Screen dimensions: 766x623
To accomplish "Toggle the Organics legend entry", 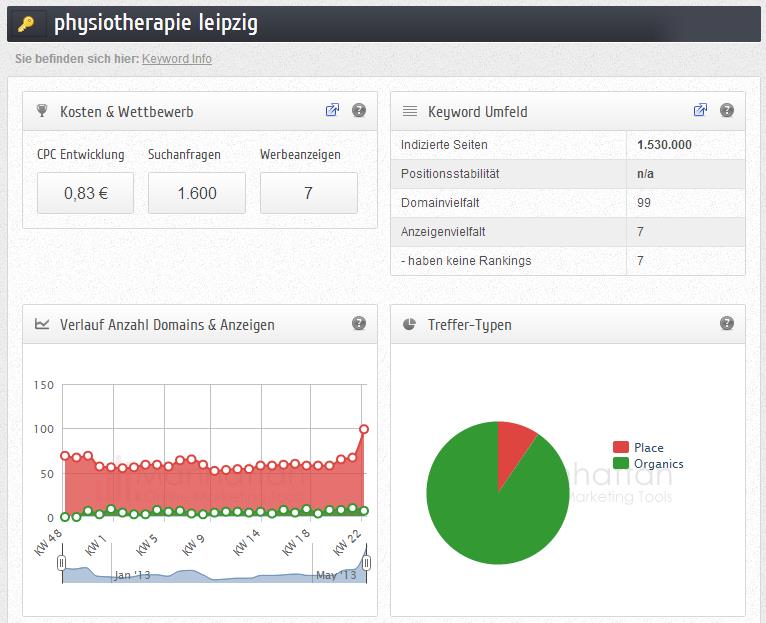I will [648, 463].
